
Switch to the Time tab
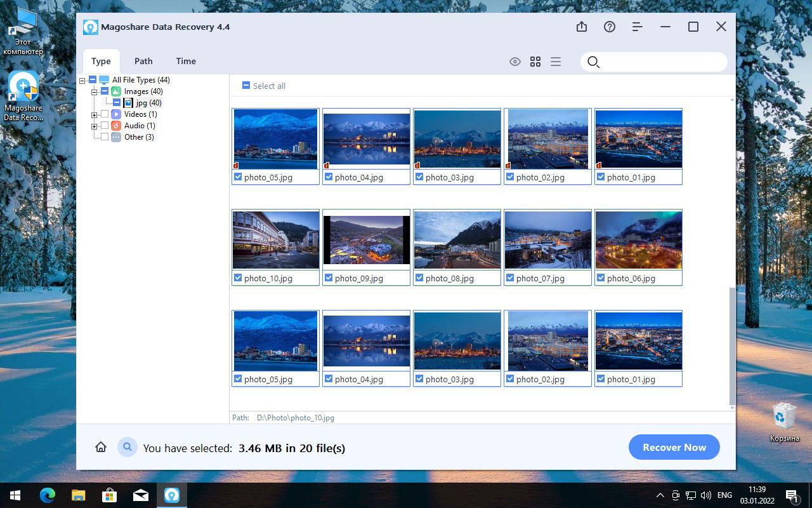(186, 61)
